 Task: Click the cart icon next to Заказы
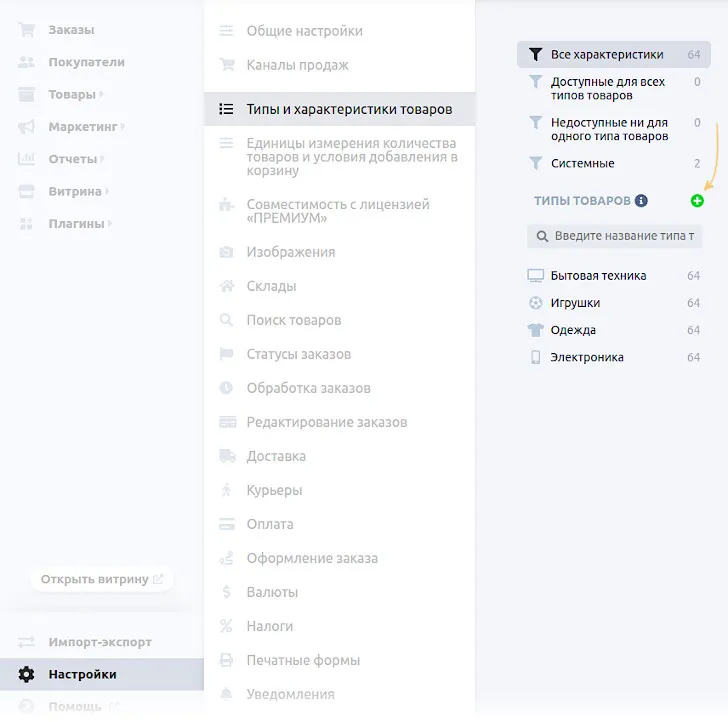click(26, 30)
